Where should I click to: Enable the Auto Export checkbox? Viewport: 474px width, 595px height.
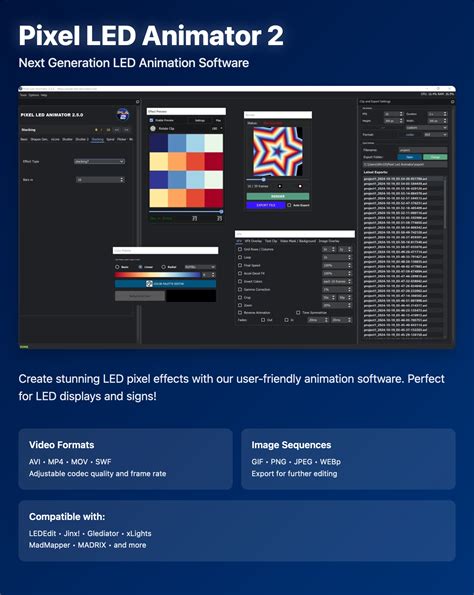(289, 205)
